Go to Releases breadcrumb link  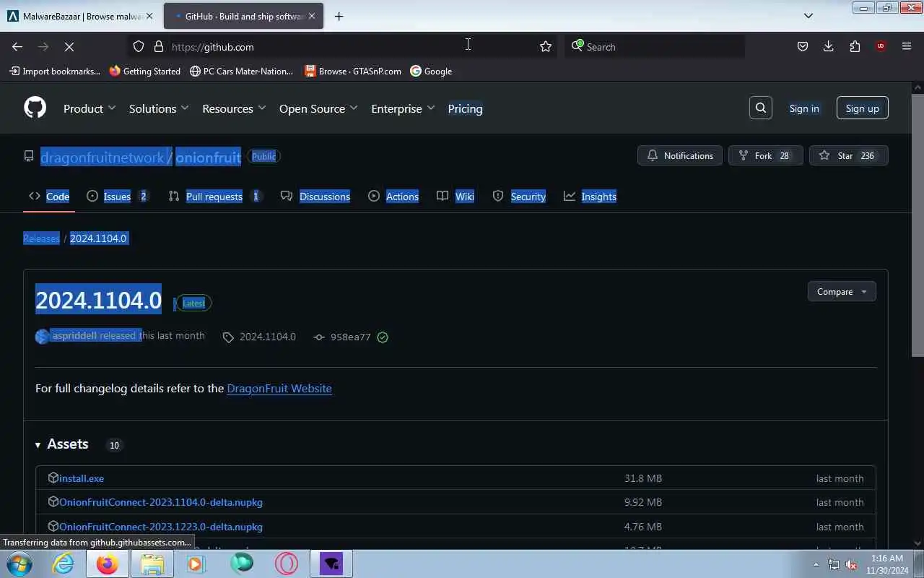[41, 238]
